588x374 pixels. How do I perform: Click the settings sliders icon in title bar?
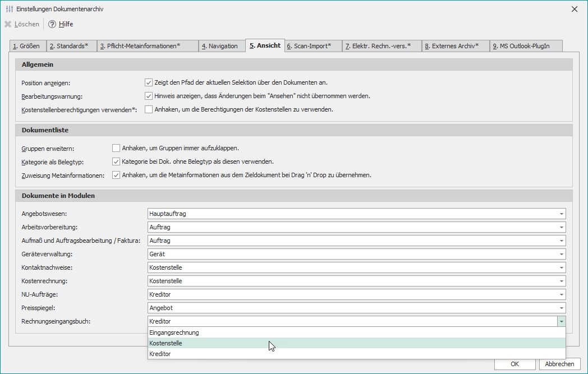coord(8,9)
